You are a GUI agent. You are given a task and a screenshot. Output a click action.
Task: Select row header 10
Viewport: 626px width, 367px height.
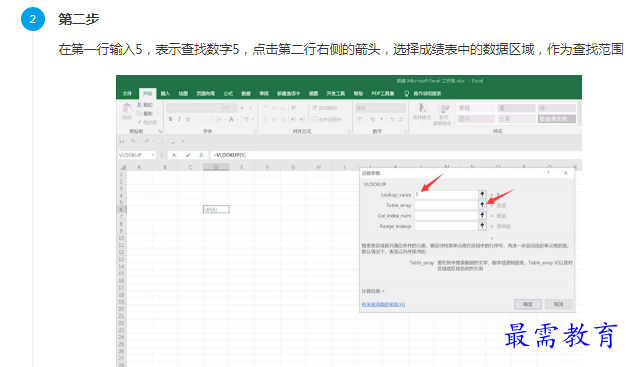pos(121,238)
